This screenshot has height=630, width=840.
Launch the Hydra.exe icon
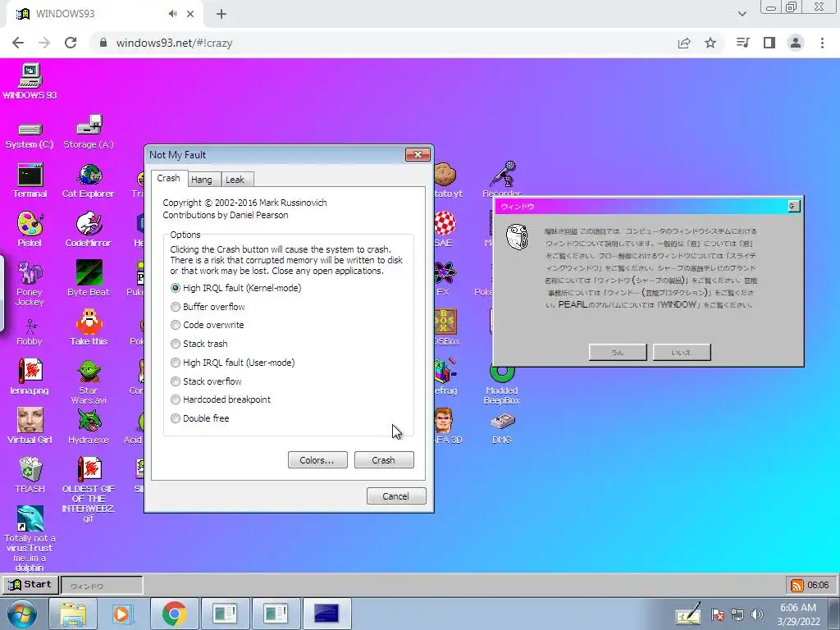click(89, 426)
